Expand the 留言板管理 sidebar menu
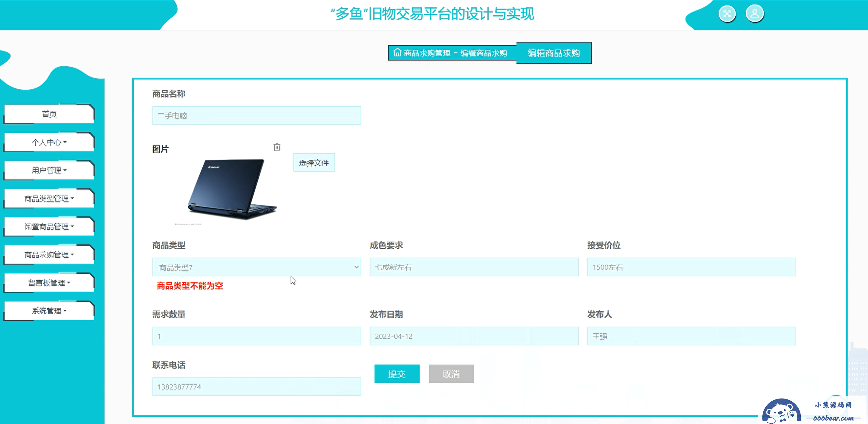The height and width of the screenshot is (424, 868). click(x=49, y=282)
